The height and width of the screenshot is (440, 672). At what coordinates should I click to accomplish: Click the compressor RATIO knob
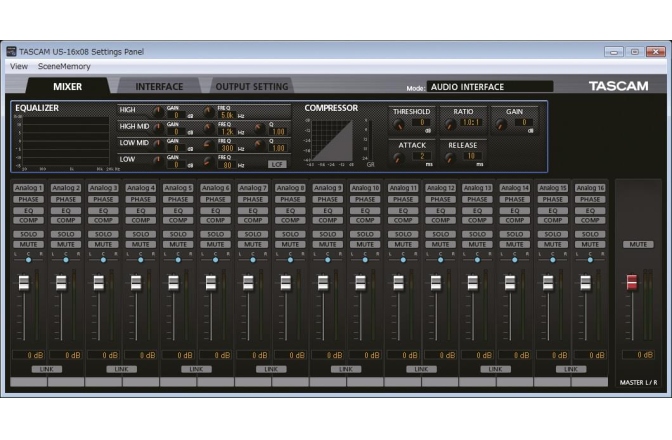point(450,125)
